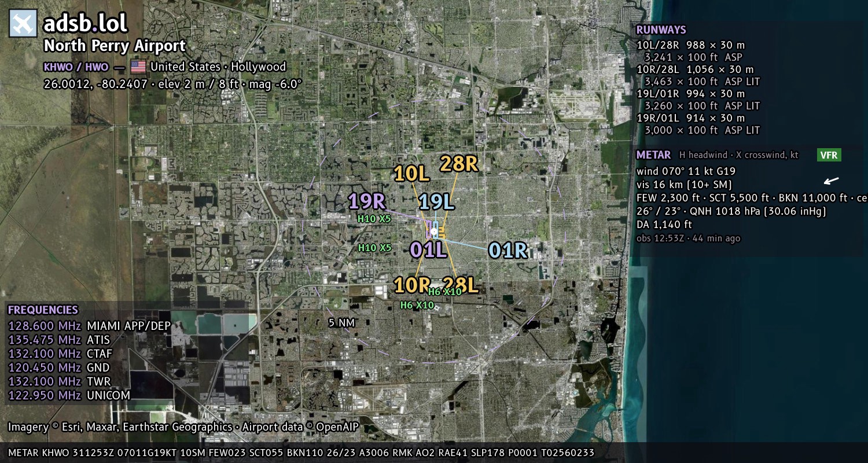Screen dimensions: 868x463
Task: Click the METAR panel heading
Action: 653,155
